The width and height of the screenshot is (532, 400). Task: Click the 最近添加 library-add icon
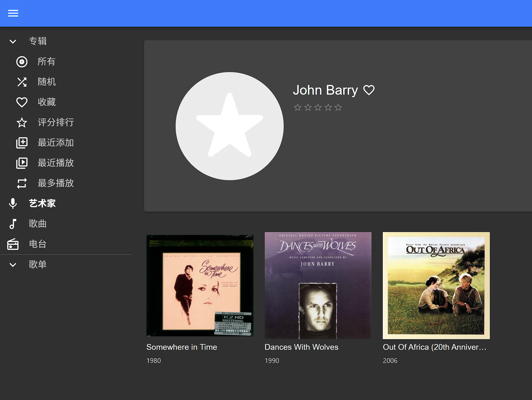point(22,143)
